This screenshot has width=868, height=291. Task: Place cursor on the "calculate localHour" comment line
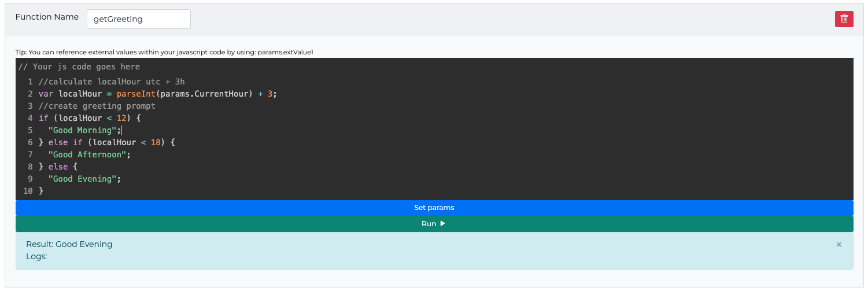coord(112,82)
